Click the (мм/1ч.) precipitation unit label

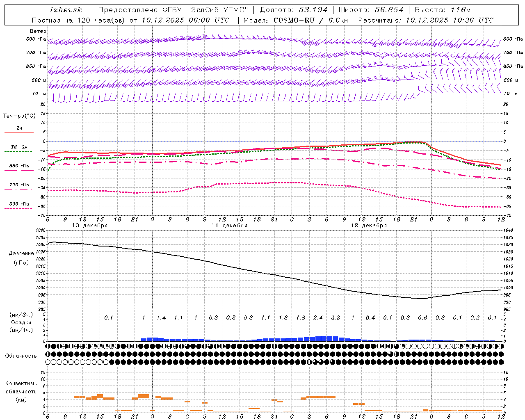[x=21, y=330]
